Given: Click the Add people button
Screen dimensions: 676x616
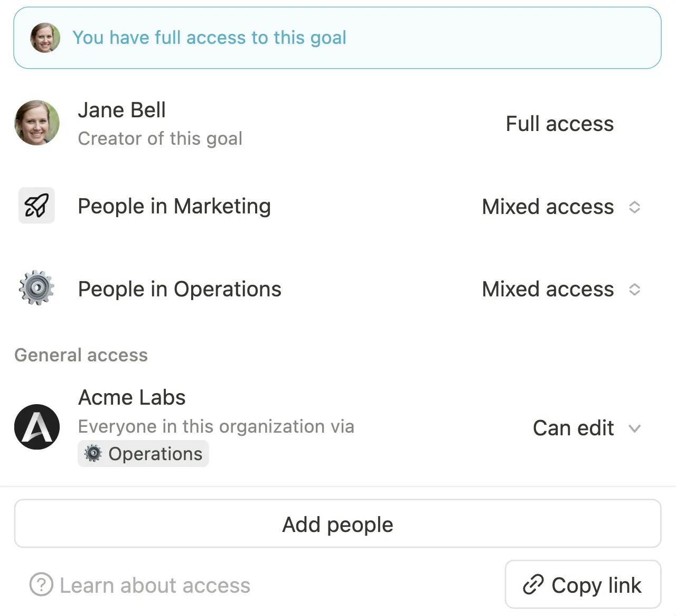Looking at the screenshot, I should [337, 524].
